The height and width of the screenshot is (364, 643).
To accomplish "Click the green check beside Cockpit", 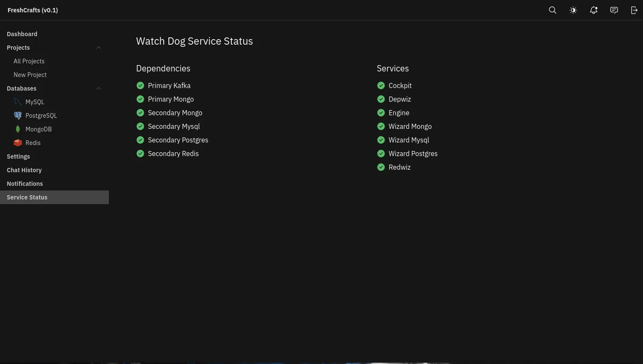I will coord(381,85).
